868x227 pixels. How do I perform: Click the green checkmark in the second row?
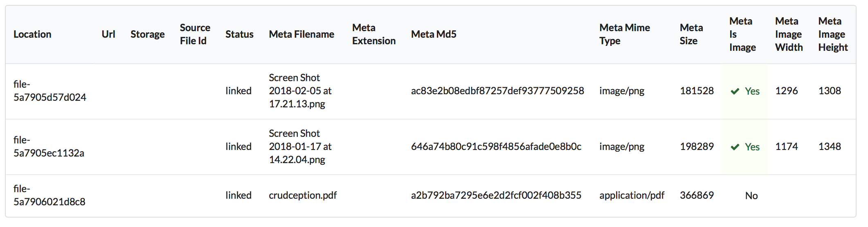tap(735, 147)
